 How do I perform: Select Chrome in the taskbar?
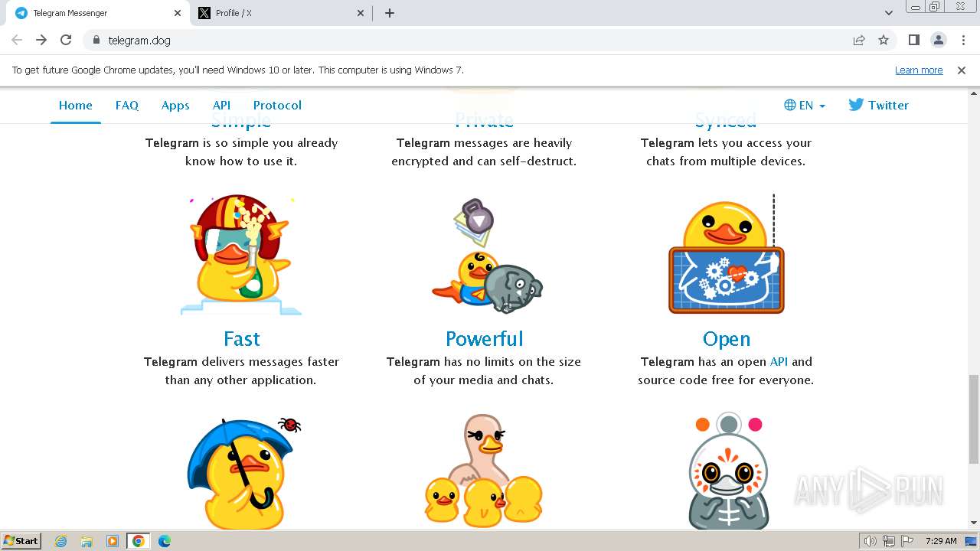click(x=139, y=541)
